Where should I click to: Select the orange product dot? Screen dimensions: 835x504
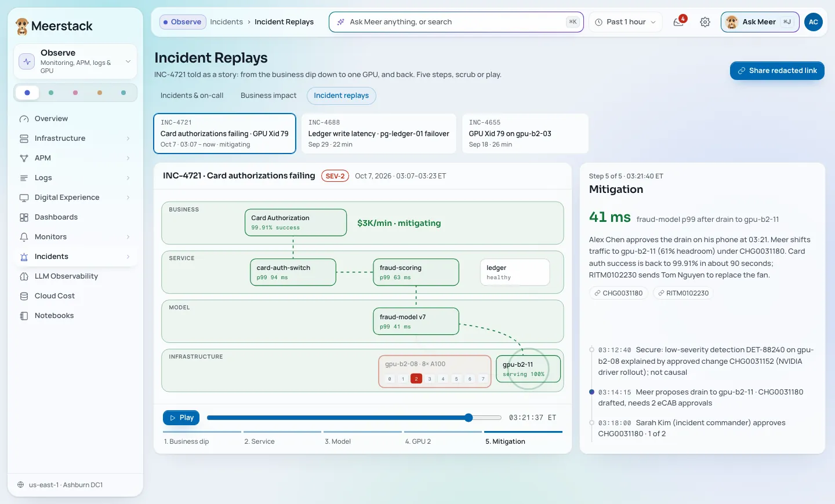coord(100,93)
